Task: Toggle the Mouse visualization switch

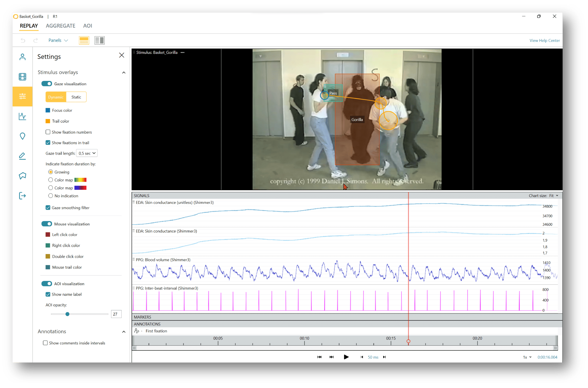Action: pyautogui.click(x=47, y=224)
